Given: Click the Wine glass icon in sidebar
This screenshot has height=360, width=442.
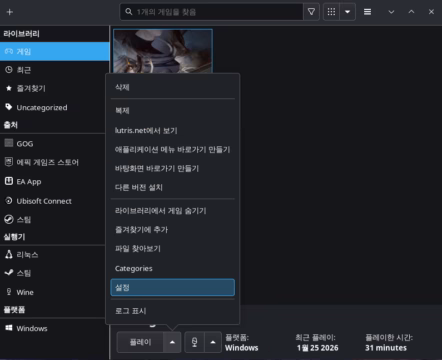Looking at the screenshot, I should pyautogui.click(x=9, y=292).
